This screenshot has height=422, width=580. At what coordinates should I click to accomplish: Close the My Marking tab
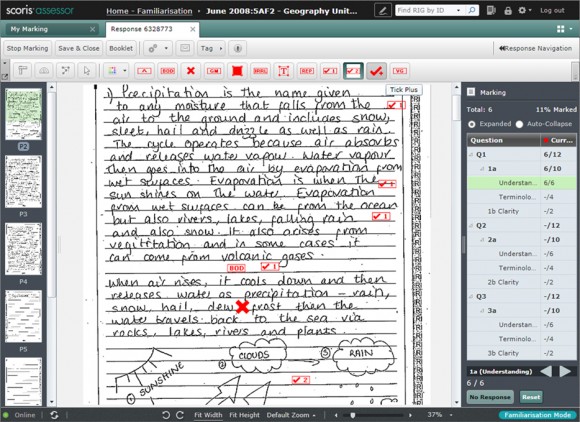(92, 29)
